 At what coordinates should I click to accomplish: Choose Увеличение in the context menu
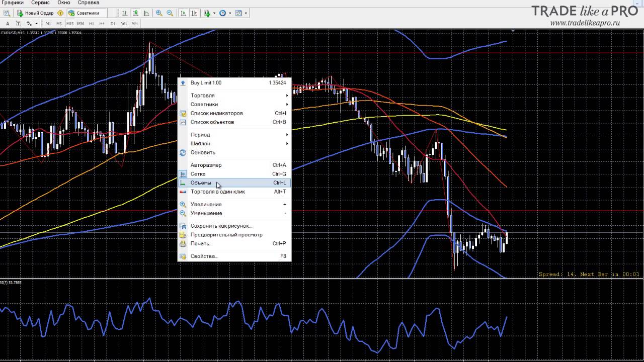[234, 204]
